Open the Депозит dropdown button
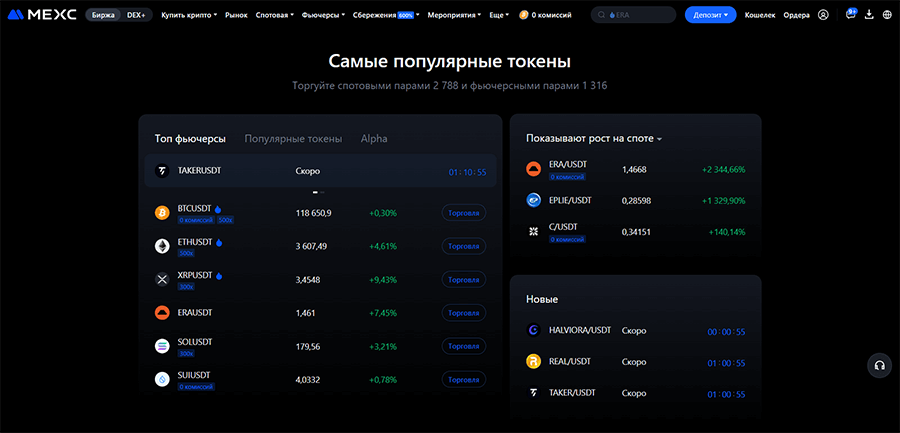Image resolution: width=900 pixels, height=433 pixels. [711, 15]
